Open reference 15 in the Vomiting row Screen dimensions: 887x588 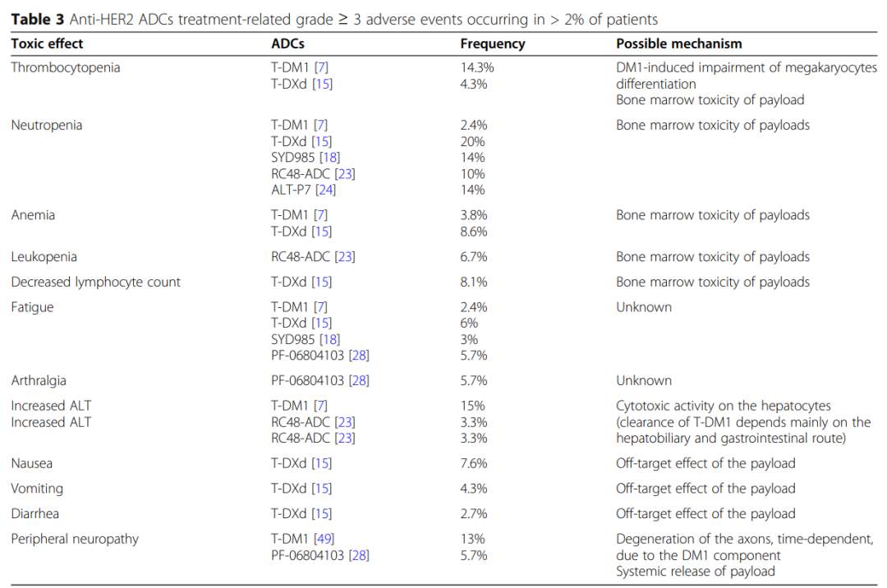pos(322,489)
